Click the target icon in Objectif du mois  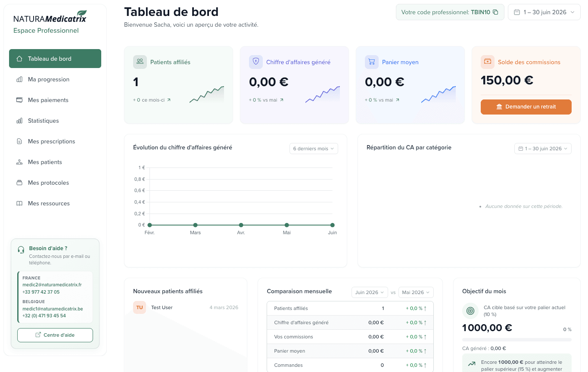tap(470, 310)
